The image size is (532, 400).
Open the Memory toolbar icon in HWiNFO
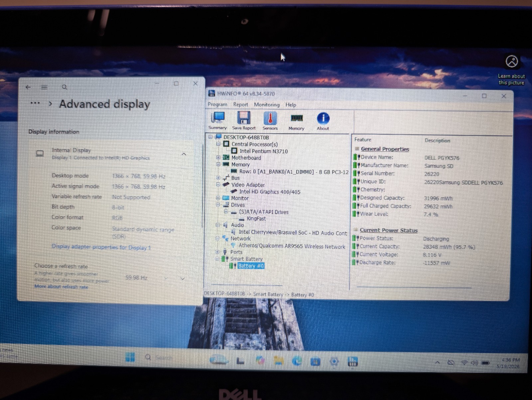pos(296,121)
